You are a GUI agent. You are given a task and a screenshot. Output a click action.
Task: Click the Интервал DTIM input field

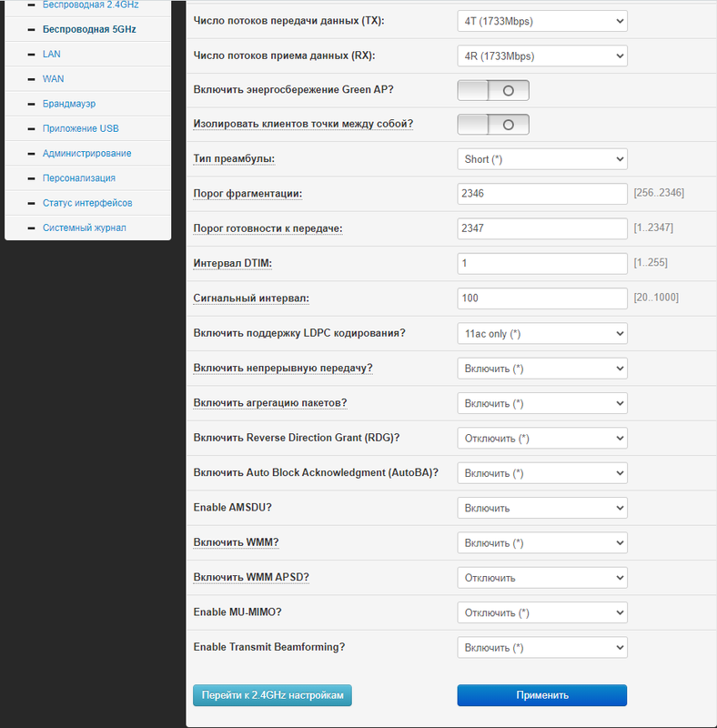542,263
